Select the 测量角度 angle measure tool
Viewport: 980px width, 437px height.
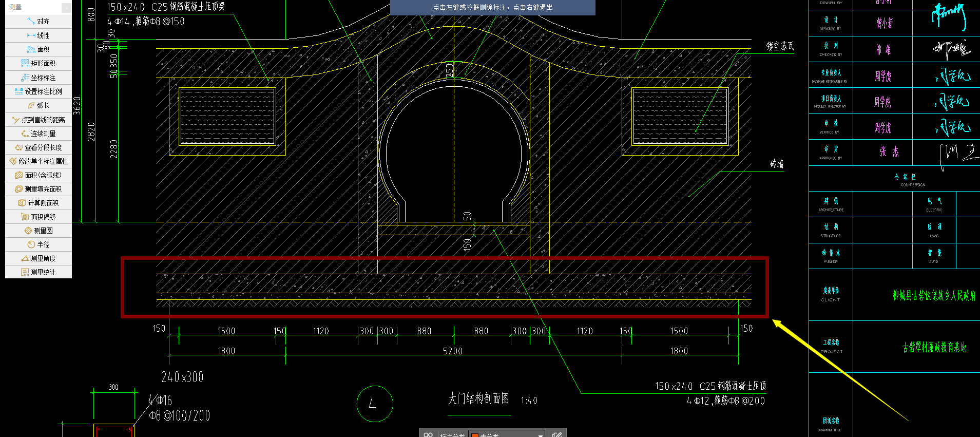click(39, 258)
